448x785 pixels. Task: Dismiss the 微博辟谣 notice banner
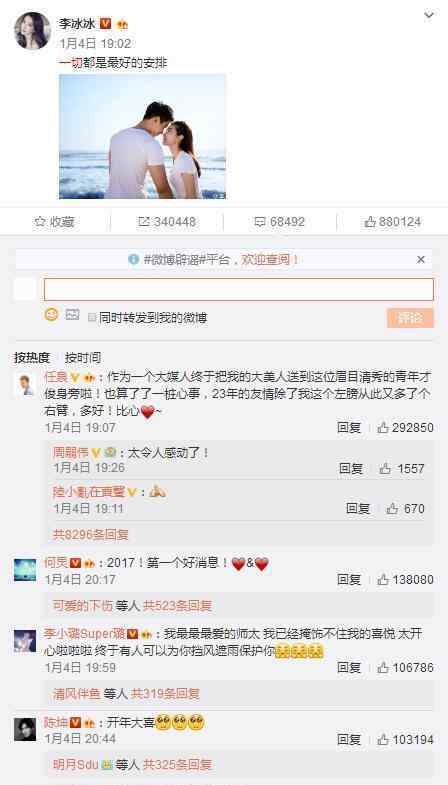pyautogui.click(x=421, y=259)
